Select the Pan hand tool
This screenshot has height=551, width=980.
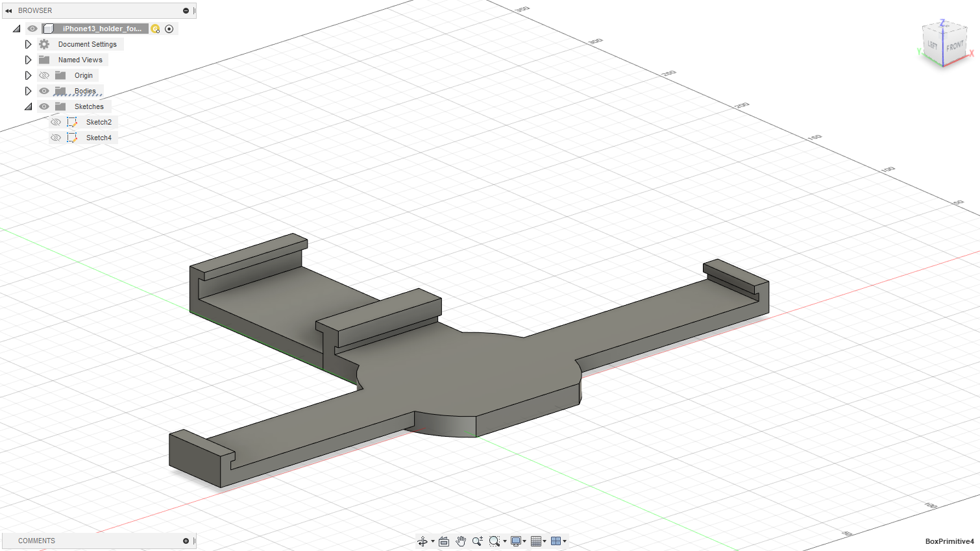(x=461, y=541)
